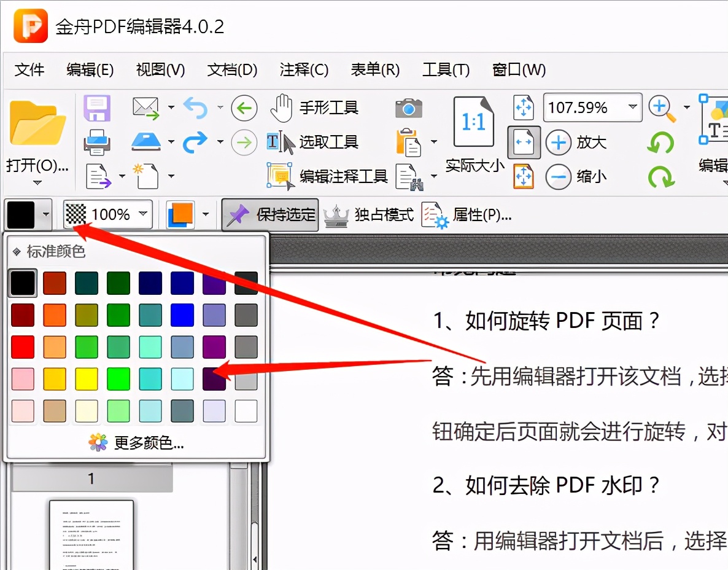
Task: Undo with the blue left-curved arrow
Action: (x=195, y=108)
